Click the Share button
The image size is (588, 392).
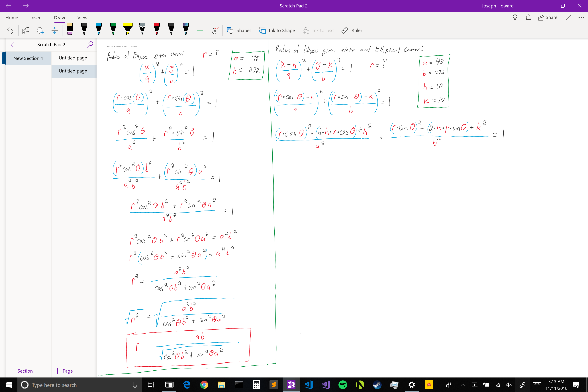pyautogui.click(x=548, y=17)
